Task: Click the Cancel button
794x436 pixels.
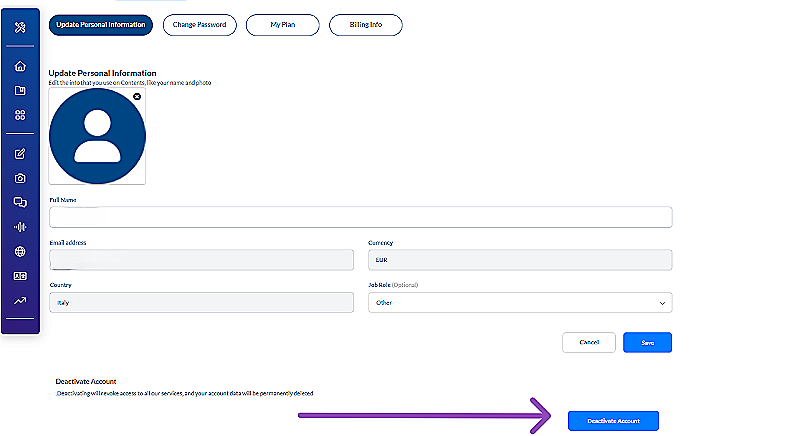Action: coord(589,343)
